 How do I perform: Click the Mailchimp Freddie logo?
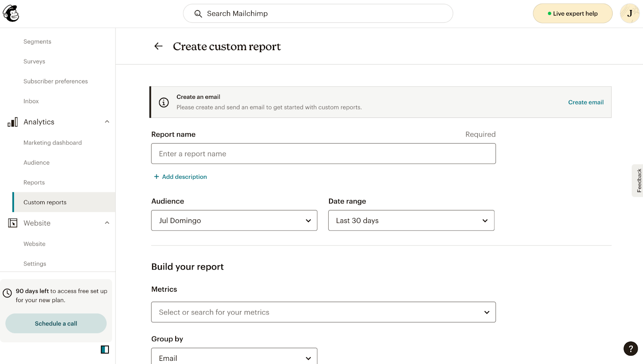pyautogui.click(x=11, y=14)
